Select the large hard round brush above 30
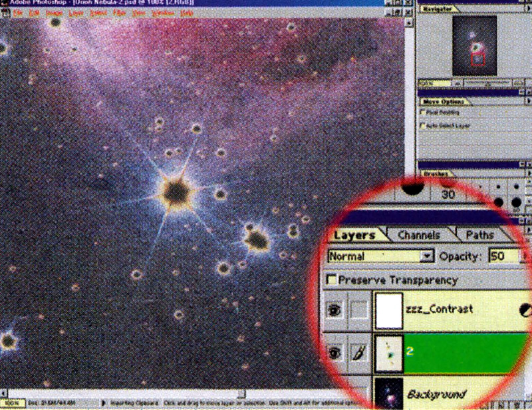This screenshot has width=532, height=410. click(412, 190)
